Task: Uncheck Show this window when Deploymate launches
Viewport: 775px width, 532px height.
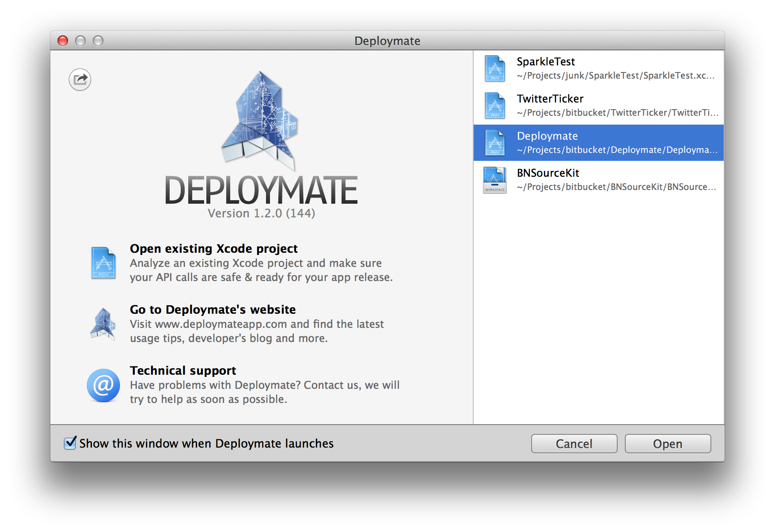Action: click(70, 443)
